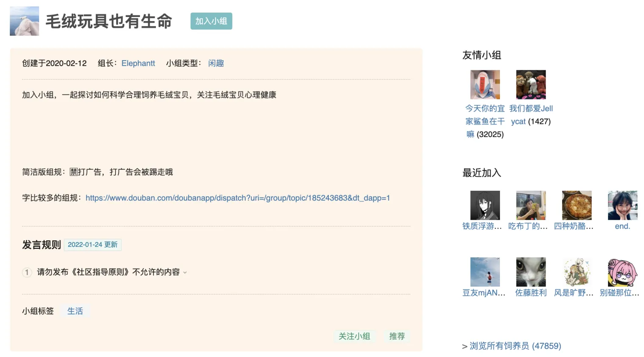The width and height of the screenshot is (644, 357).
Task: Click the 创建于2020-02-12 creation date text
Action: tap(54, 63)
